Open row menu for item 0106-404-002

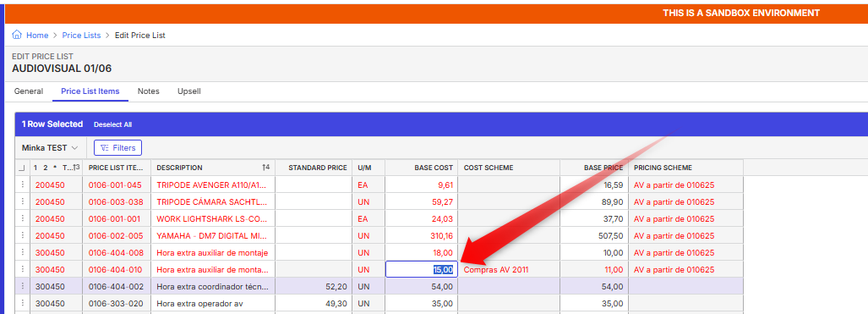tap(22, 286)
